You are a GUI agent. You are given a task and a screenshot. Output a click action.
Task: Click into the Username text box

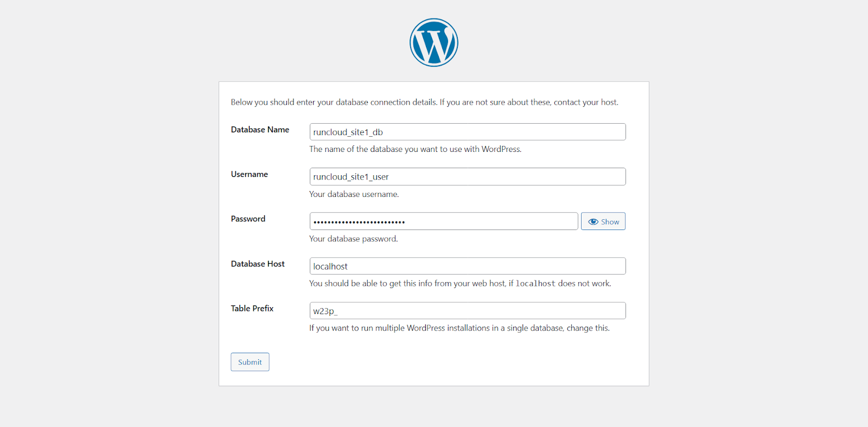(467, 177)
